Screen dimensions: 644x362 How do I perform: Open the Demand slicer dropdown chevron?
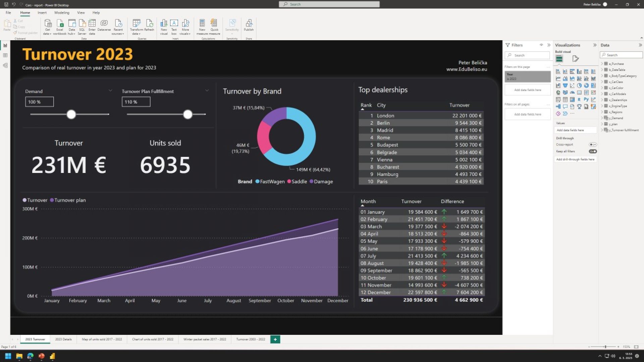tap(110, 90)
